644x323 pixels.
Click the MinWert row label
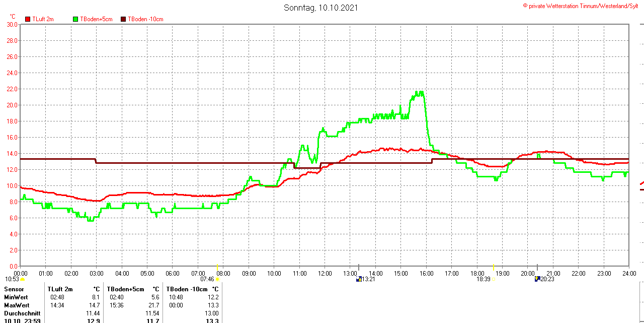tap(17, 297)
